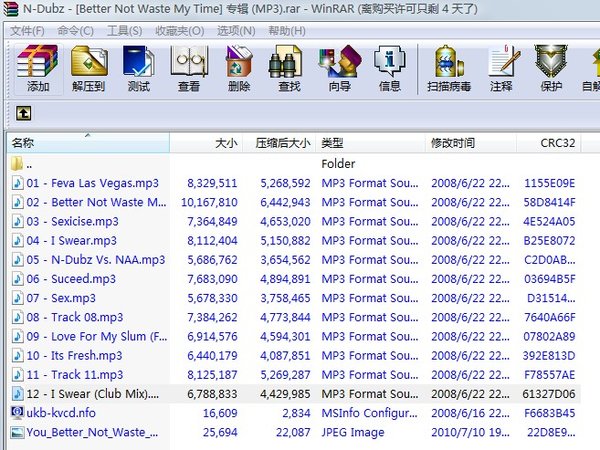Click CRC32 value 7640A66F

point(549,317)
